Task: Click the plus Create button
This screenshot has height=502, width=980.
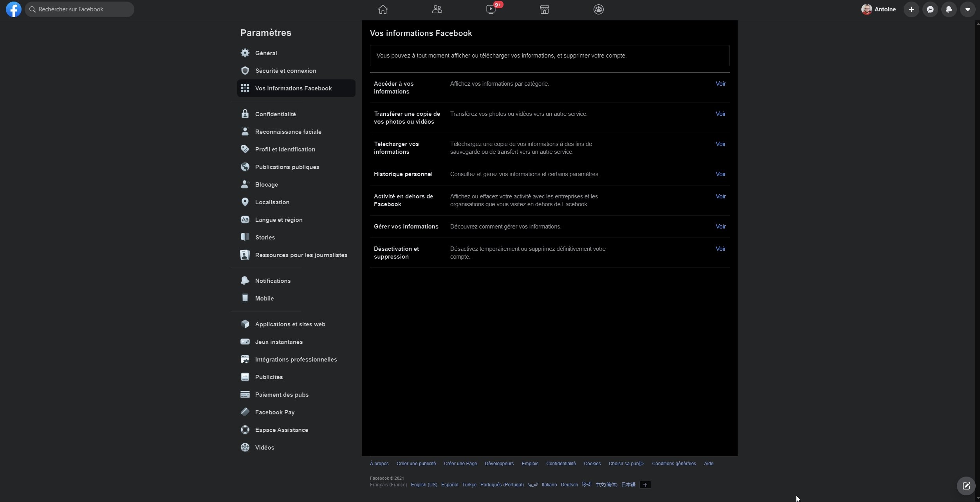Action: tap(911, 9)
